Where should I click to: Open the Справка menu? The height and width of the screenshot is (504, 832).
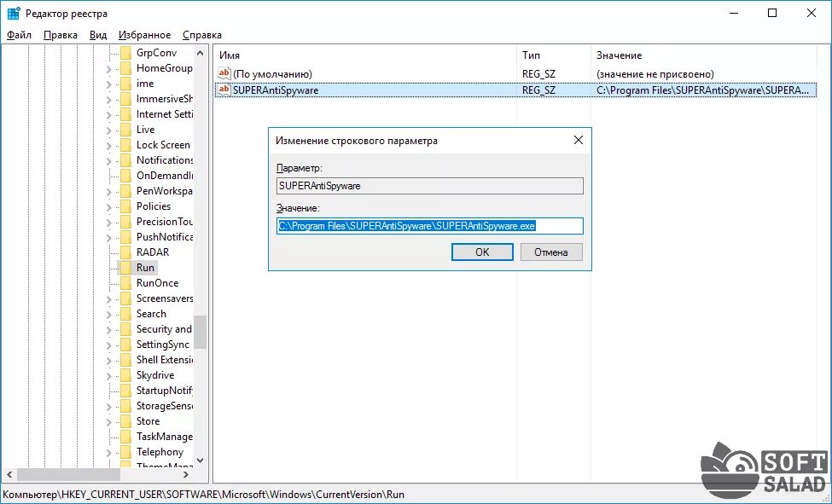click(x=202, y=35)
